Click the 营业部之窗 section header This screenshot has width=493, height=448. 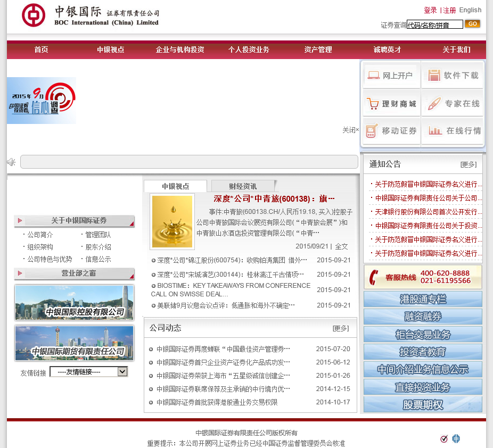(x=75, y=273)
